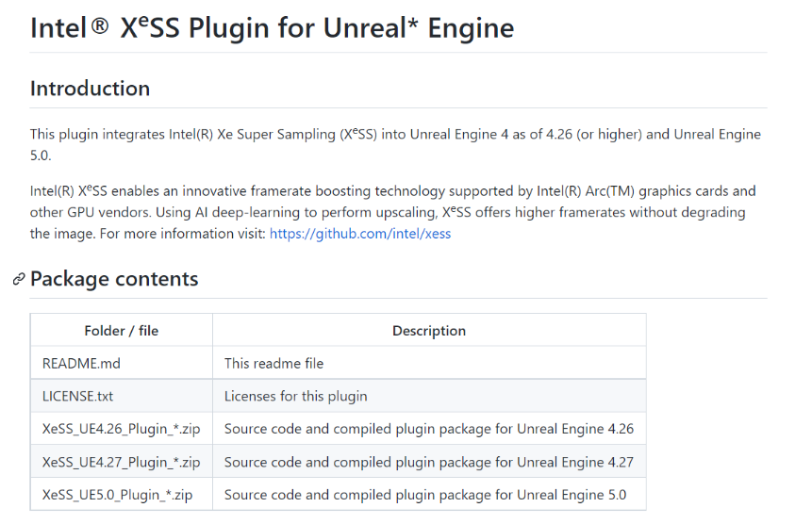Click the Package contents heading
Viewport: 812px width, 524px height.
coord(114,279)
